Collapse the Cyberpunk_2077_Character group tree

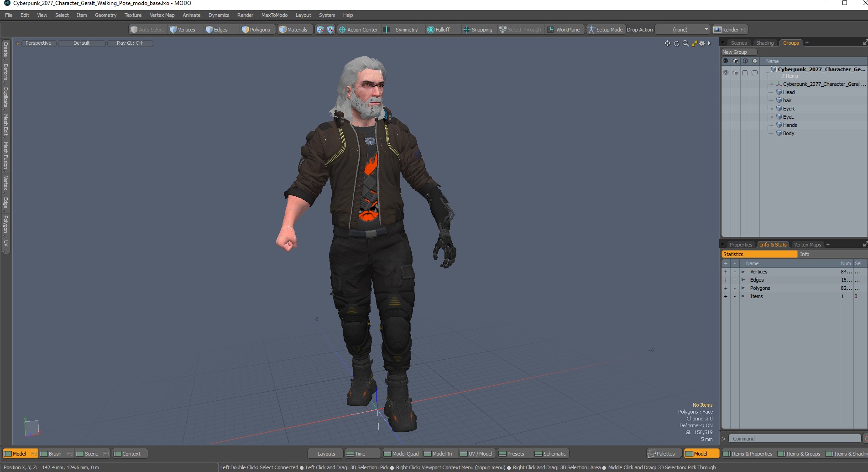click(768, 73)
